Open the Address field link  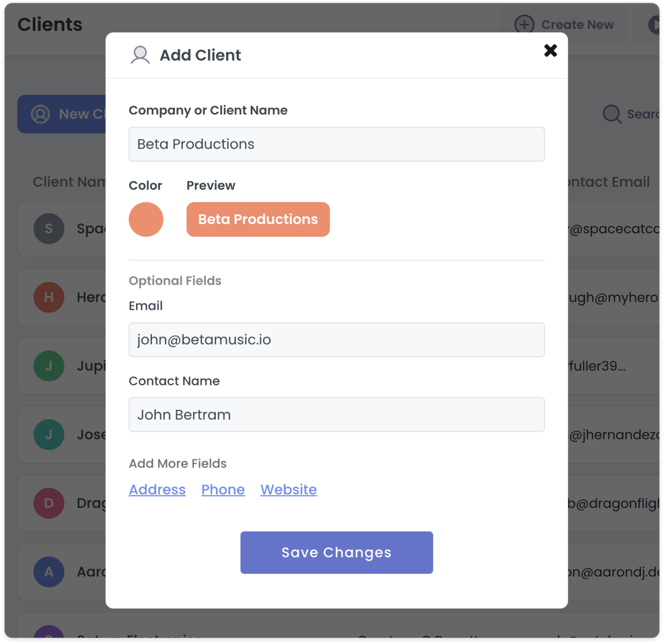point(157,489)
